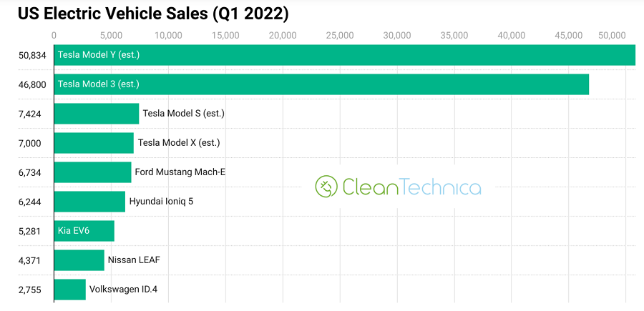Click the US Electric Vehicle Sales title
This screenshot has width=644, height=311.
pyautogui.click(x=147, y=13)
